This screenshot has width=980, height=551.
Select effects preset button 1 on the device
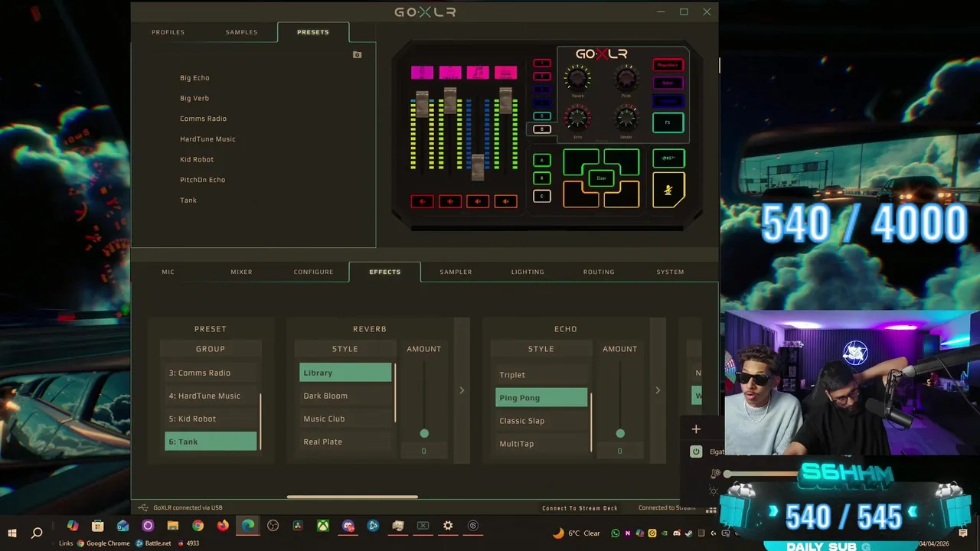point(542,63)
